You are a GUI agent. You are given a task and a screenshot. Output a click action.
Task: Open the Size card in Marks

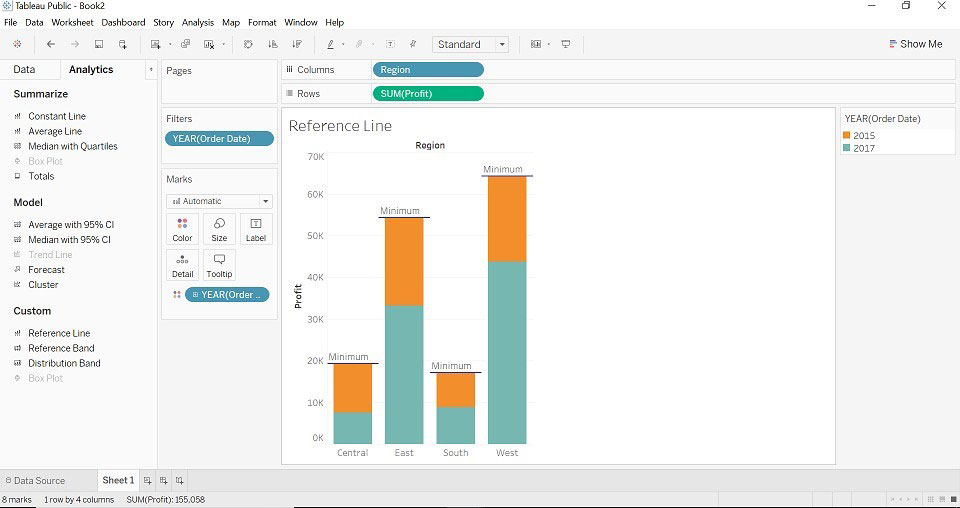[x=219, y=230]
